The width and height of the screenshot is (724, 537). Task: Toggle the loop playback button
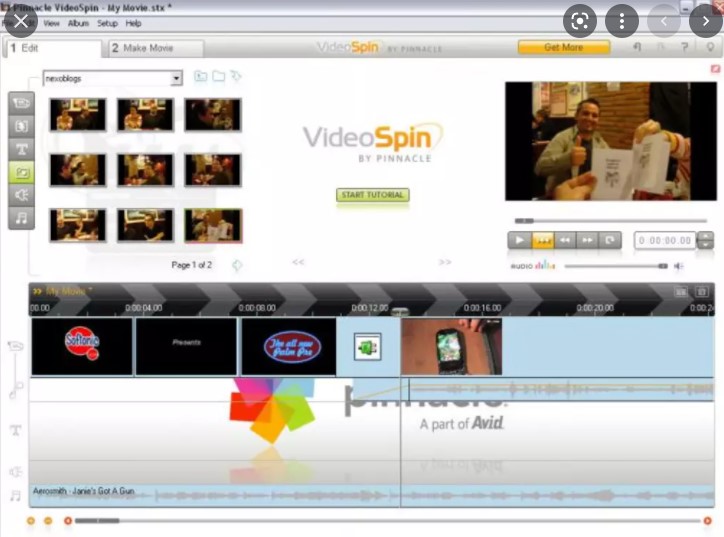point(610,240)
